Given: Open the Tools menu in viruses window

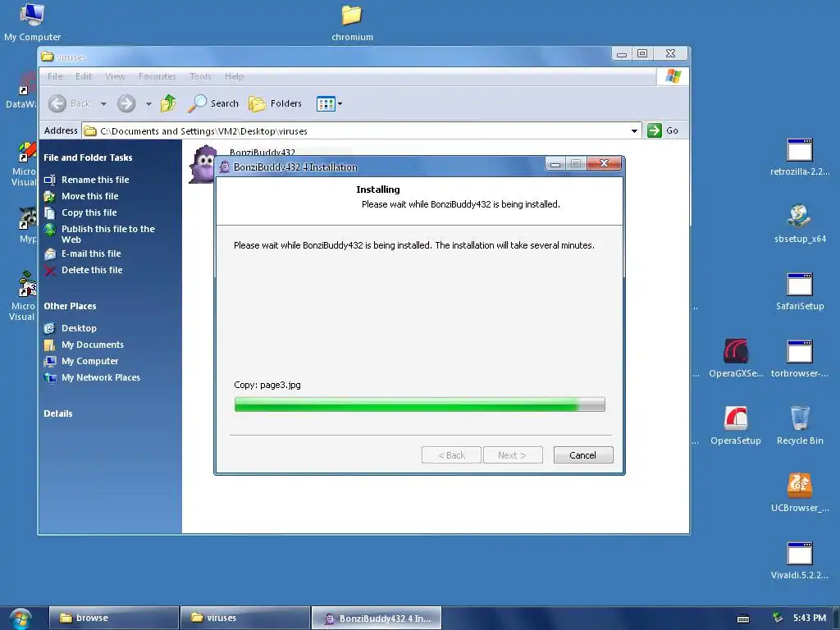Looking at the screenshot, I should point(200,76).
